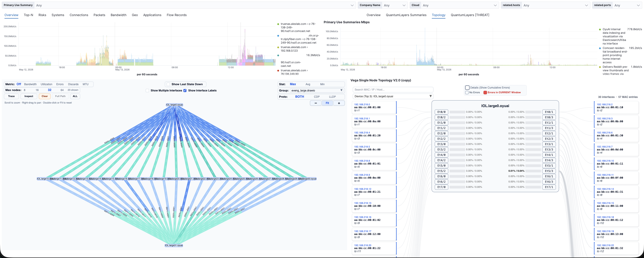Zoom in with the plus button
The width and height of the screenshot is (644, 258).
tap(339, 103)
